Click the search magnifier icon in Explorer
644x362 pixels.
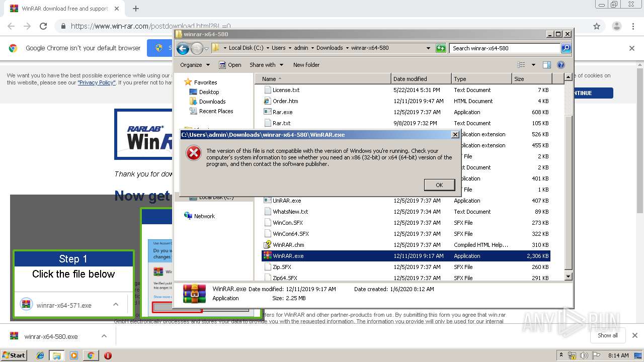click(x=566, y=48)
